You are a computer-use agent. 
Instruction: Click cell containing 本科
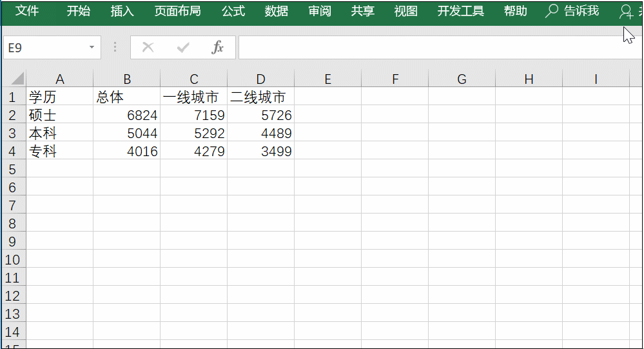(x=59, y=133)
